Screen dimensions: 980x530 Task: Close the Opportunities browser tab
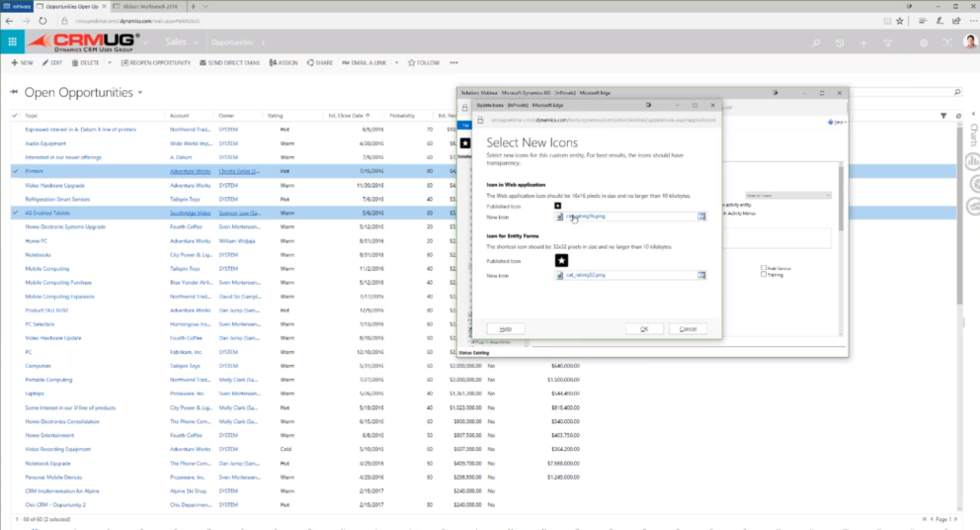point(104,6)
